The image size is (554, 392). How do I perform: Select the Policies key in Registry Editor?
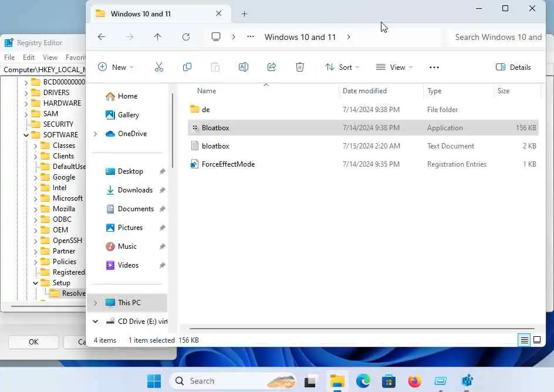pyautogui.click(x=65, y=262)
